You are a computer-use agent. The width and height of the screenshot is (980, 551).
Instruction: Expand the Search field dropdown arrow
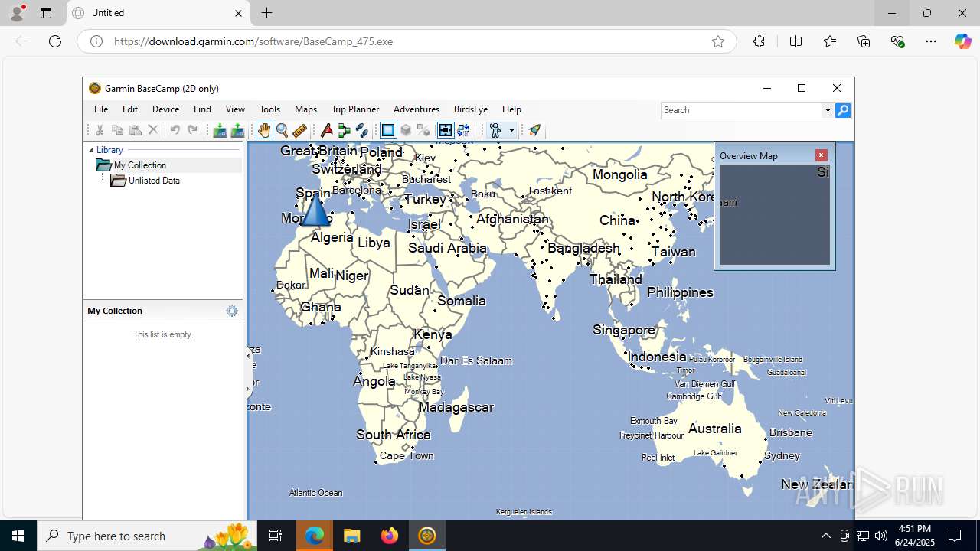coord(828,110)
